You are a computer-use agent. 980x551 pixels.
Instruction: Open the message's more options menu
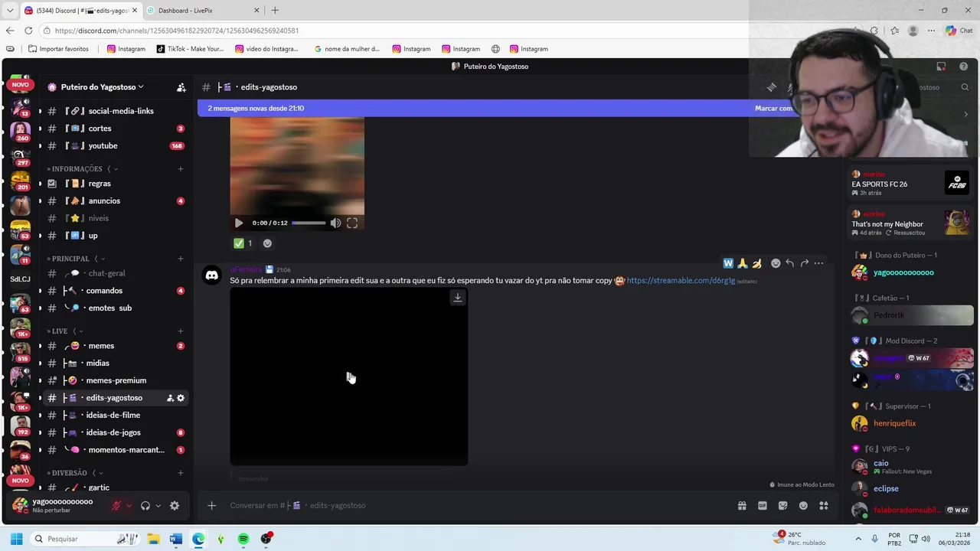point(819,263)
